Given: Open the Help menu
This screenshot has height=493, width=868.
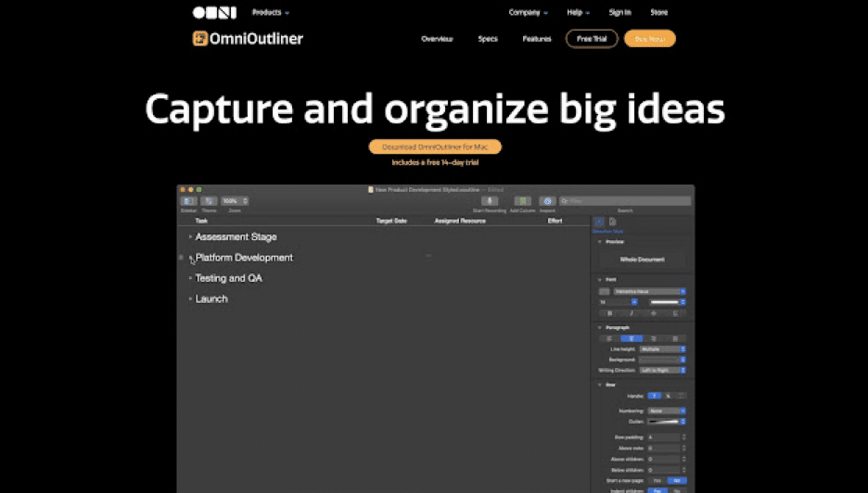Looking at the screenshot, I should click(x=578, y=12).
